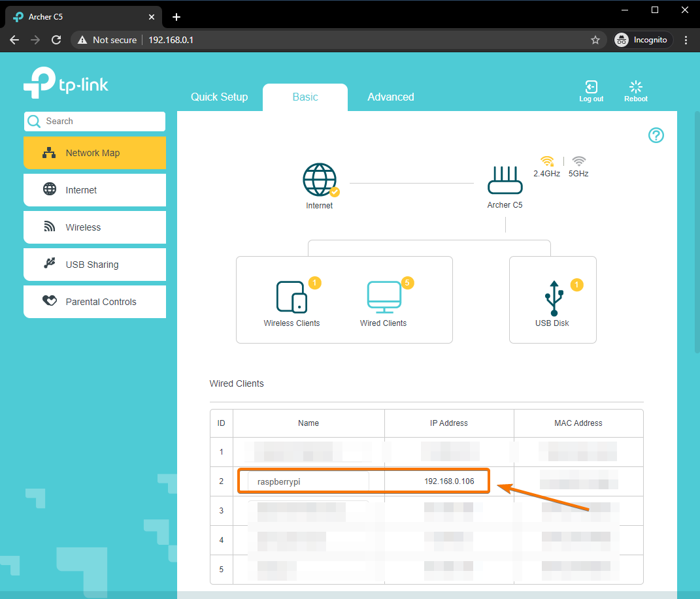Open Parental Controls in the sidebar
700x599 pixels.
95,302
